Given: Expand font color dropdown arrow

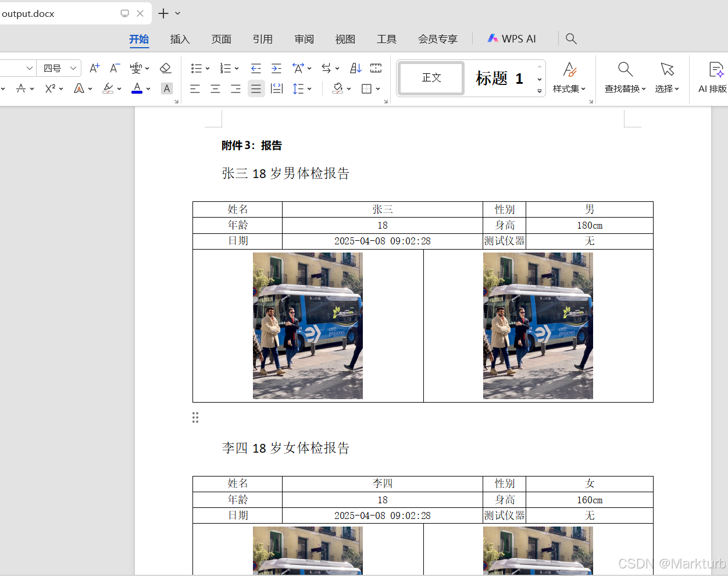Looking at the screenshot, I should point(148,89).
